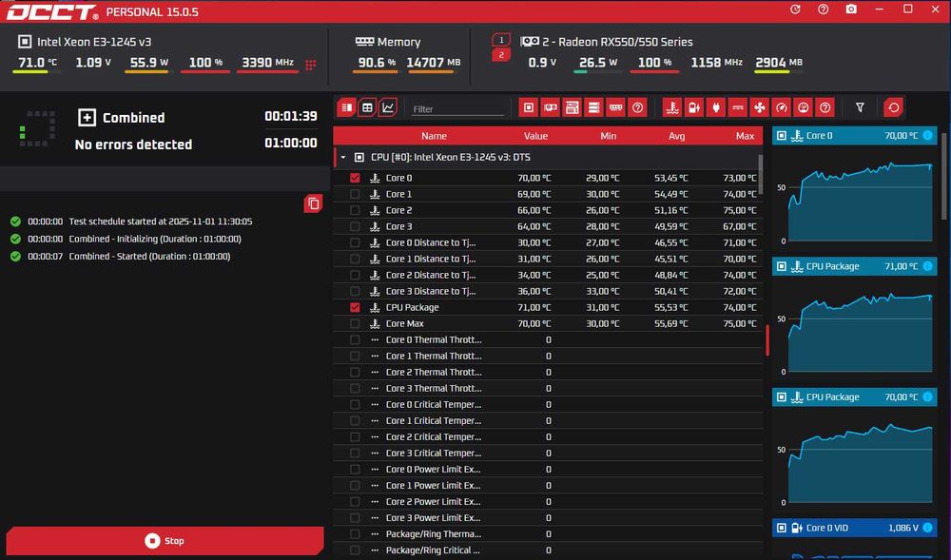Show power plug sensors icon

(x=716, y=107)
